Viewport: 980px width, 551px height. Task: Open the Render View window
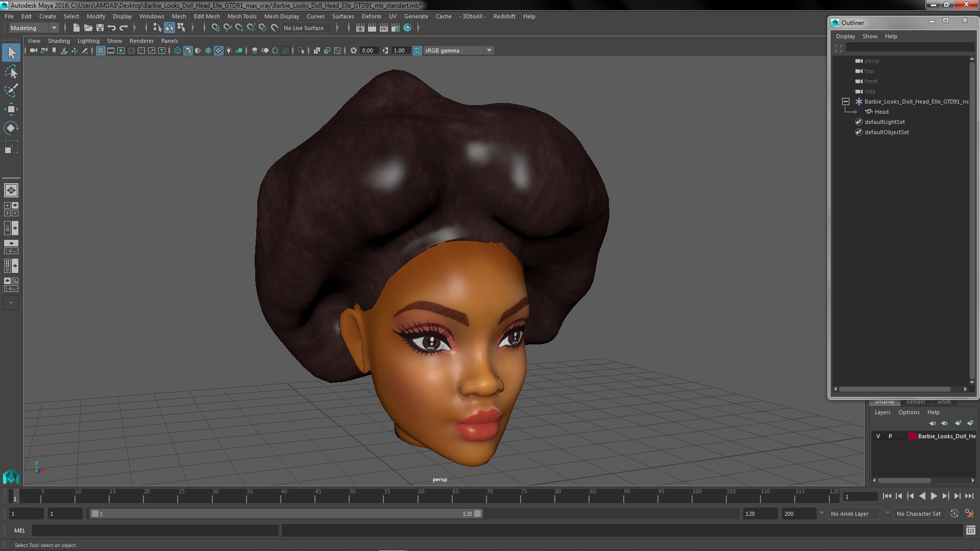[x=360, y=28]
